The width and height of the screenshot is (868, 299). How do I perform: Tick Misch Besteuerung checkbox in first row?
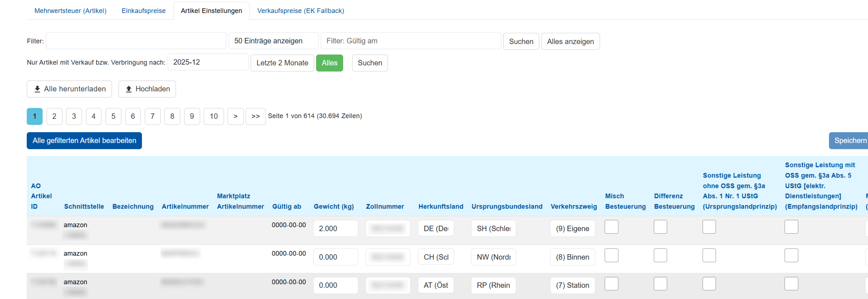pos(611,227)
